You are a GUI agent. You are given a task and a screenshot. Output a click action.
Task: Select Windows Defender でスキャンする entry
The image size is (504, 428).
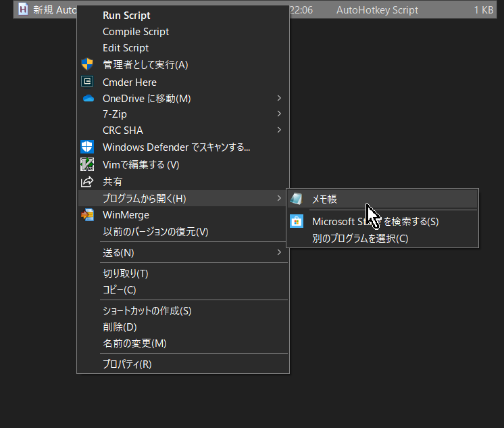183,147
